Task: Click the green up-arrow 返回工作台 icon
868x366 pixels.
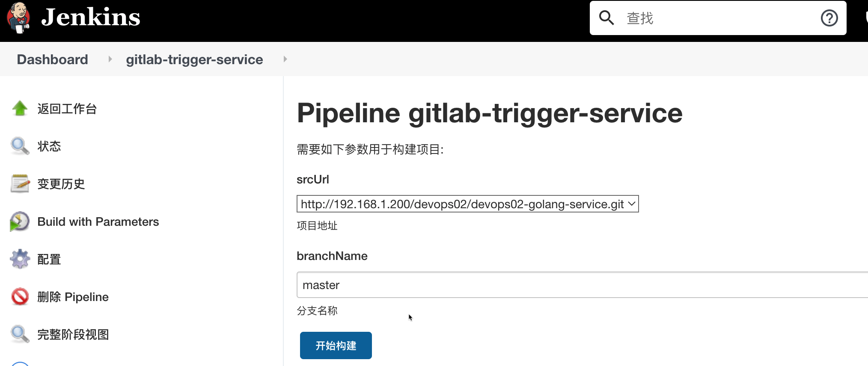Action: tap(20, 108)
